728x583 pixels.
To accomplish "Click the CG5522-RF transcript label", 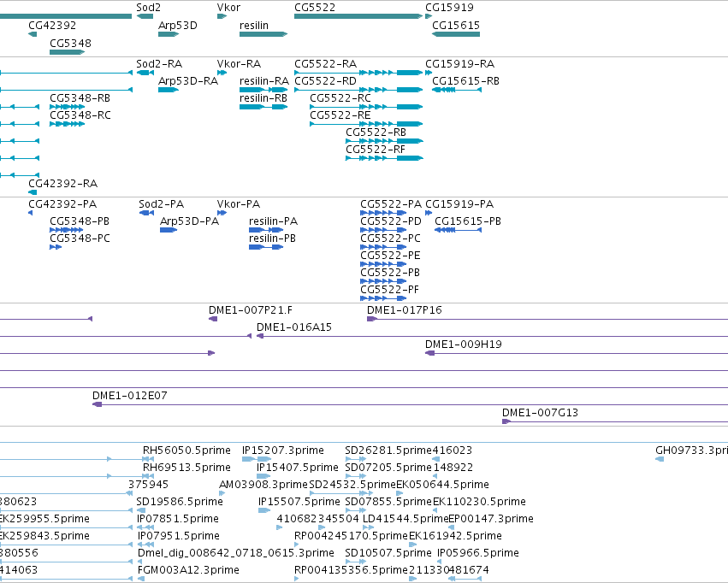I will (x=376, y=150).
